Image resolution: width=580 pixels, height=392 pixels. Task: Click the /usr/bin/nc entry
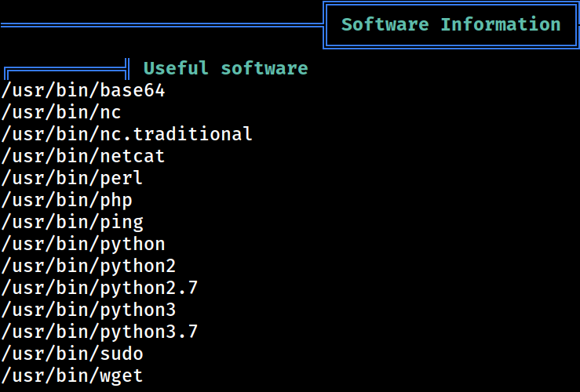[x=61, y=113]
